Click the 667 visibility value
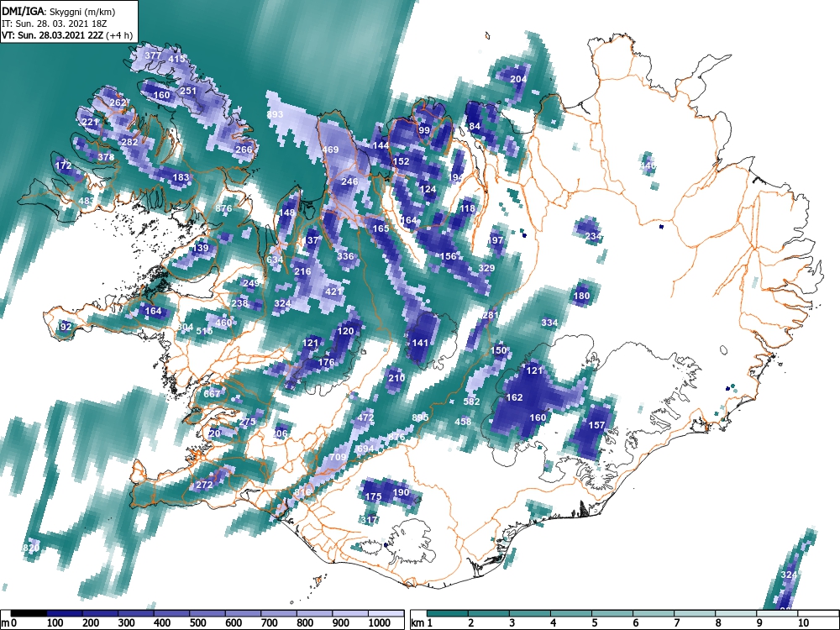The height and width of the screenshot is (630, 840). pyautogui.click(x=213, y=394)
